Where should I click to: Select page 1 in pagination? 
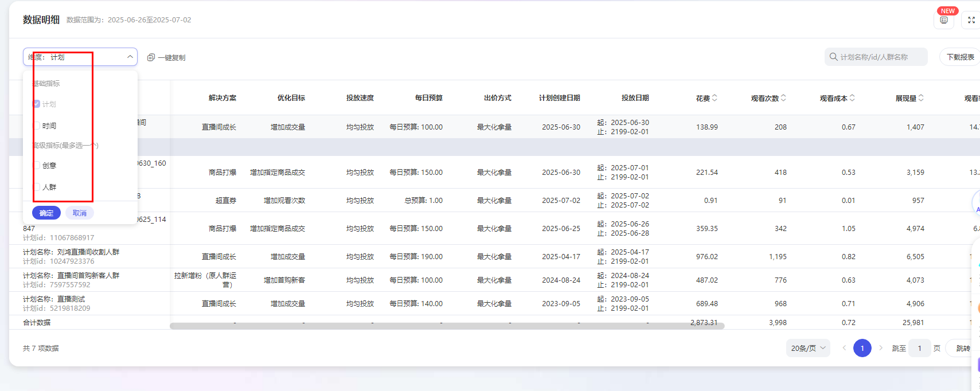(x=862, y=348)
